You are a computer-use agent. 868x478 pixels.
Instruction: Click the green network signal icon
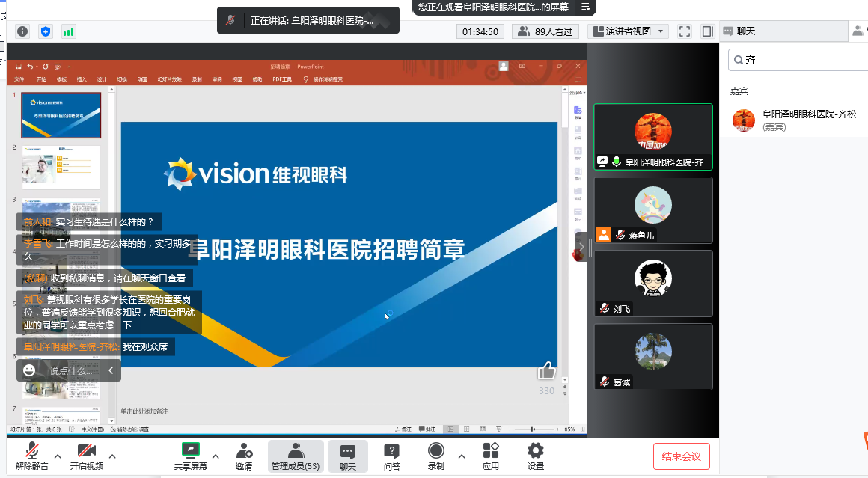(69, 31)
